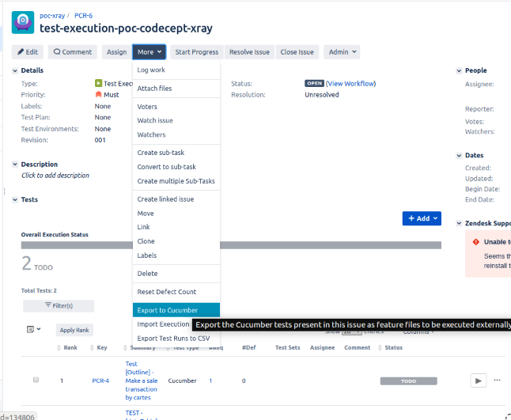Click the Edit button
Image resolution: width=511 pixels, height=420 pixels.
point(28,52)
